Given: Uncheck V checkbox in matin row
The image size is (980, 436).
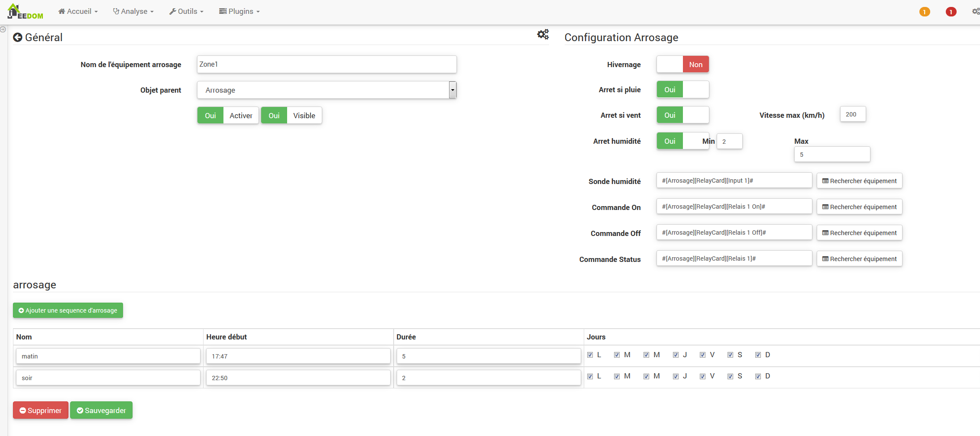Looking at the screenshot, I should 702,355.
